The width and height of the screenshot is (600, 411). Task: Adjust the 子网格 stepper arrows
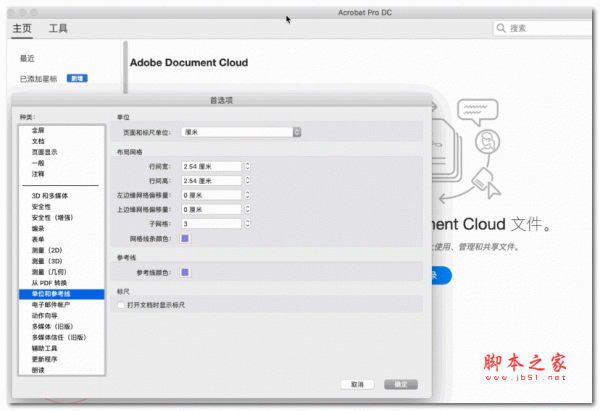(x=248, y=223)
